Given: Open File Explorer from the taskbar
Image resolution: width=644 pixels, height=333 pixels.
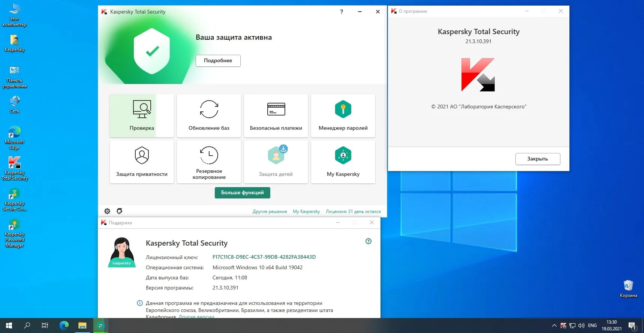Looking at the screenshot, I should coord(82,325).
